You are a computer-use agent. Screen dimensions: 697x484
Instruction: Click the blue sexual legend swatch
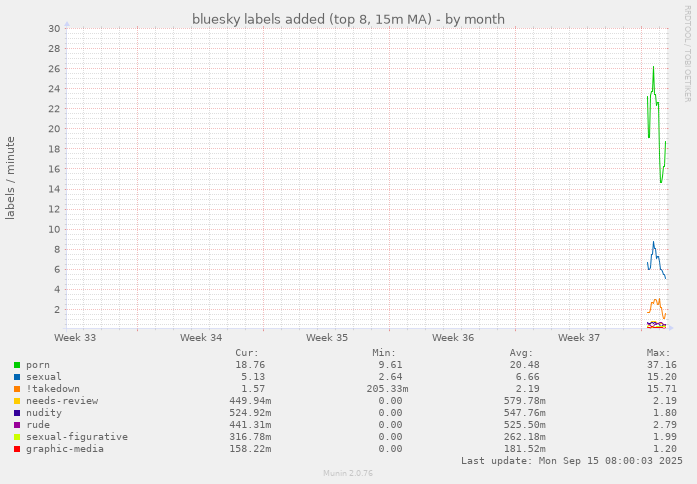[x=17, y=377]
